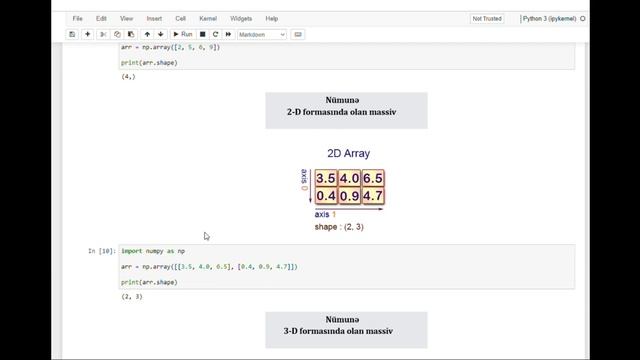Viewport: 640px width, 360px height.
Task: Click the print(arr.shape) line in cell 10
Action: [x=149, y=282]
